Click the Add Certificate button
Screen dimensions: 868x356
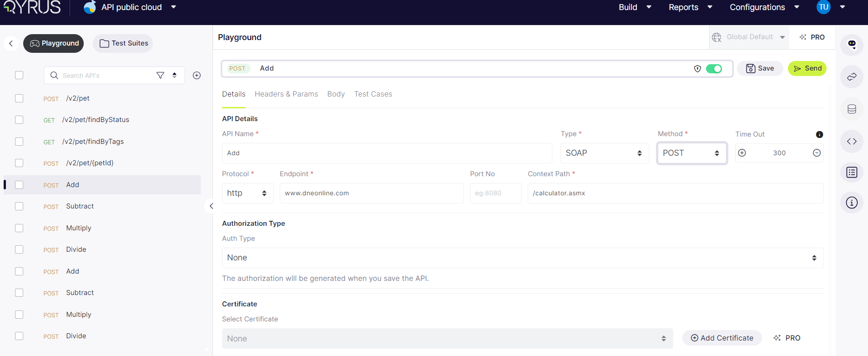coord(722,338)
